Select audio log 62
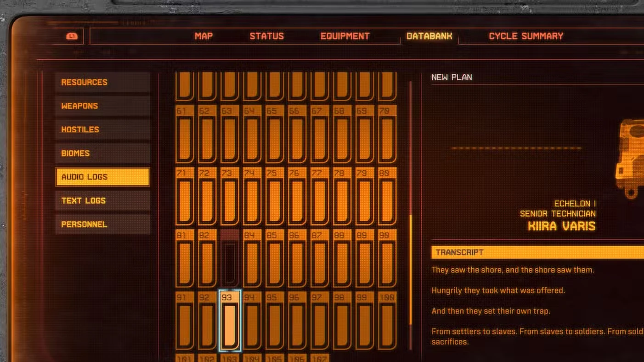Viewport: 644px width, 362px height. coord(207,134)
